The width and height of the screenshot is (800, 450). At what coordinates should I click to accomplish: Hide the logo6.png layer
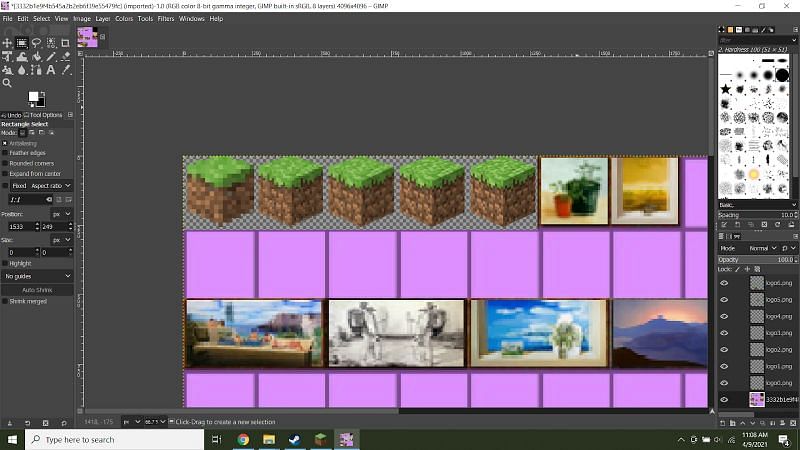[x=725, y=283]
